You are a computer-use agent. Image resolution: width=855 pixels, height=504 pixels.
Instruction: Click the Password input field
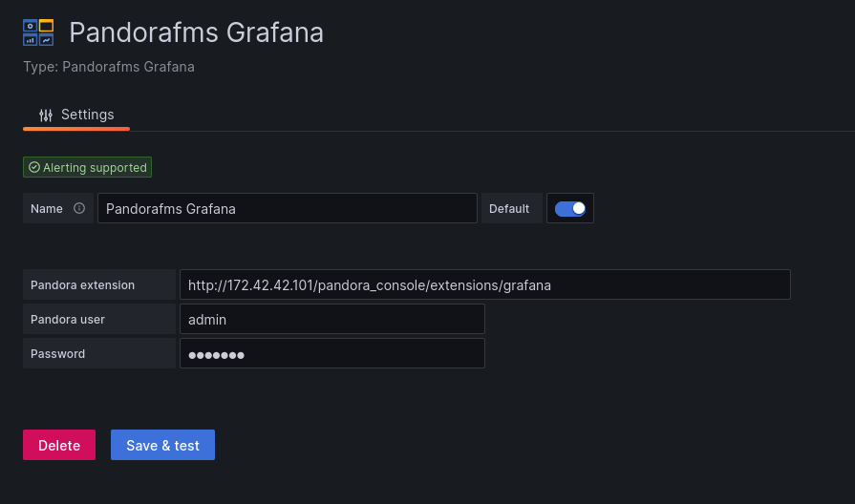[x=332, y=353]
